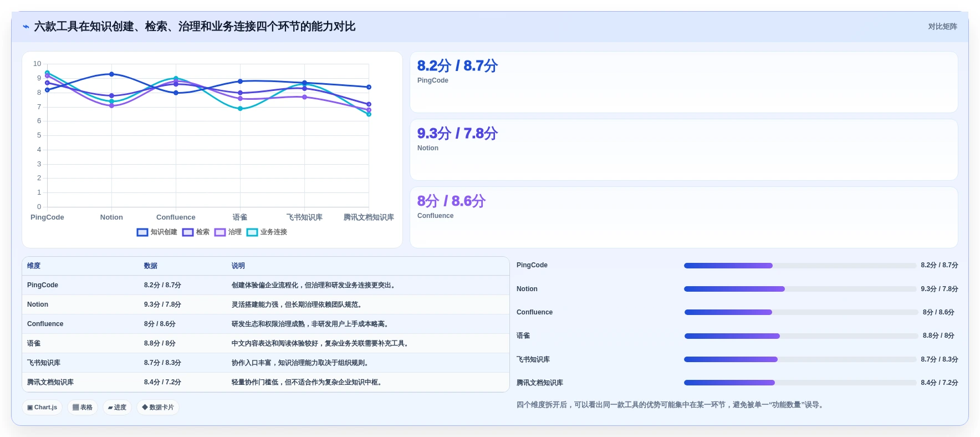Click the 腾讯文档知识库 x-axis label on chart
Viewport: 980px width, 437px height.
coord(369,217)
